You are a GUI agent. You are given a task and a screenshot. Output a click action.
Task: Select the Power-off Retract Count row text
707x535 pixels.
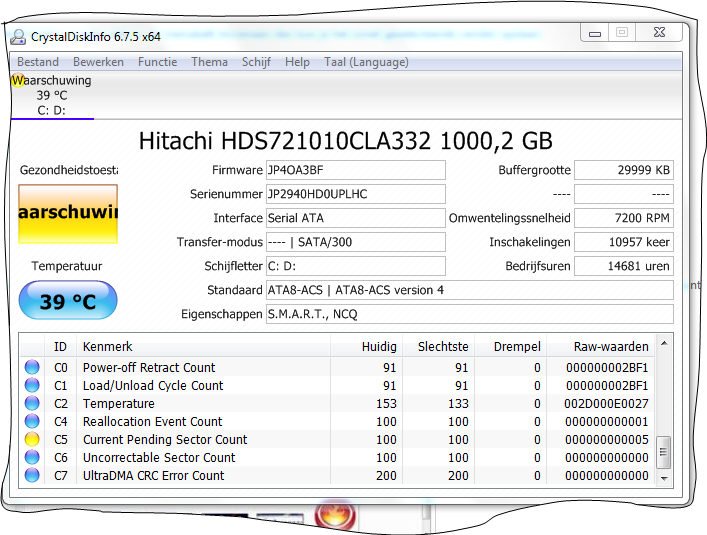pyautogui.click(x=149, y=367)
